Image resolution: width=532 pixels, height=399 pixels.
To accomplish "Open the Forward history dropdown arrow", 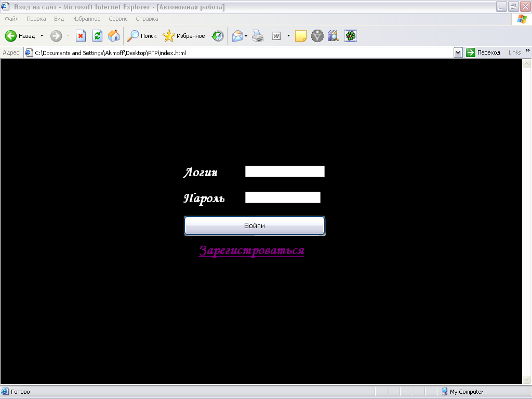I will pos(68,36).
